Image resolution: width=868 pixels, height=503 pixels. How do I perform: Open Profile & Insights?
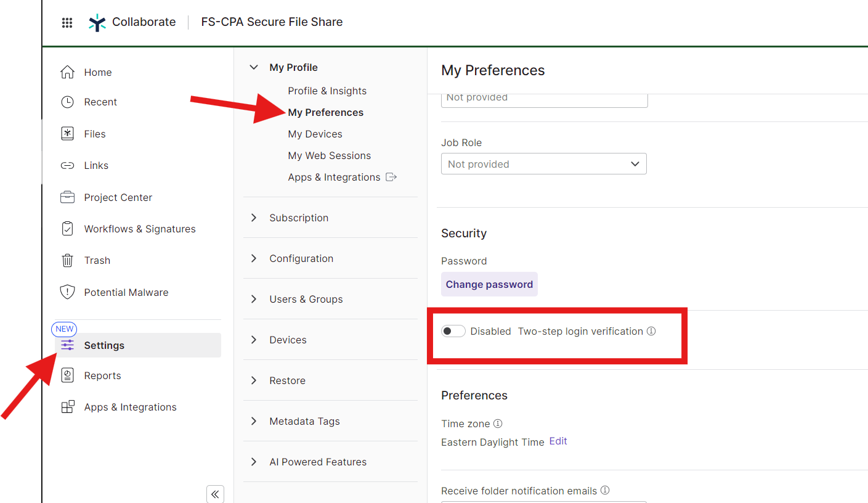327,91
